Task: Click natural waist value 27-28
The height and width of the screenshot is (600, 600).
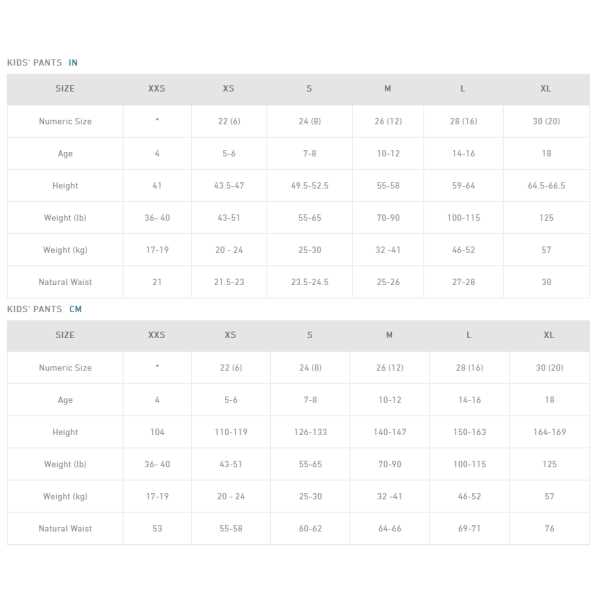Action: pos(463,282)
